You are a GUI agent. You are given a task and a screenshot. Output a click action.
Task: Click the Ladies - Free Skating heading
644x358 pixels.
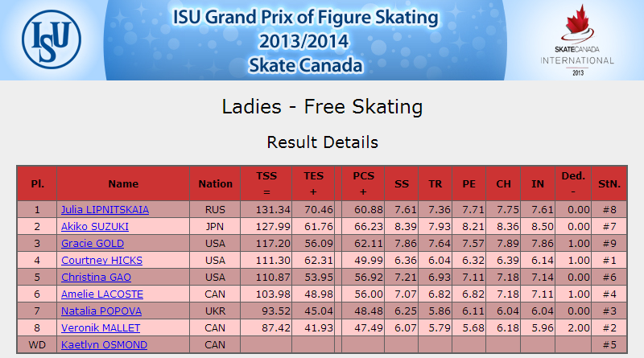323,107
